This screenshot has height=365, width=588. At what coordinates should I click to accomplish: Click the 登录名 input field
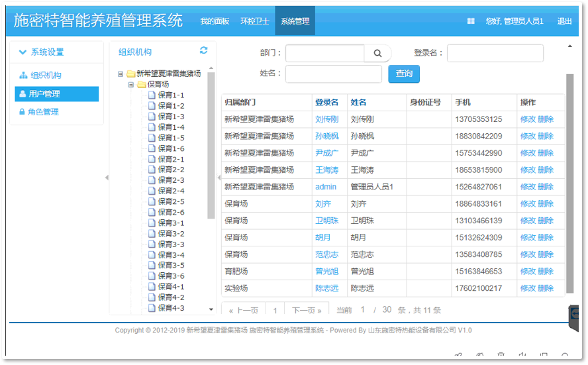click(495, 53)
